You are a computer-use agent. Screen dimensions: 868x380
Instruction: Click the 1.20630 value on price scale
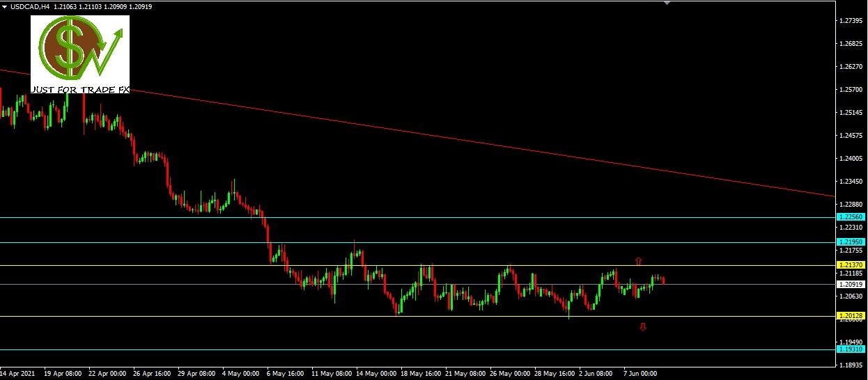(851, 296)
